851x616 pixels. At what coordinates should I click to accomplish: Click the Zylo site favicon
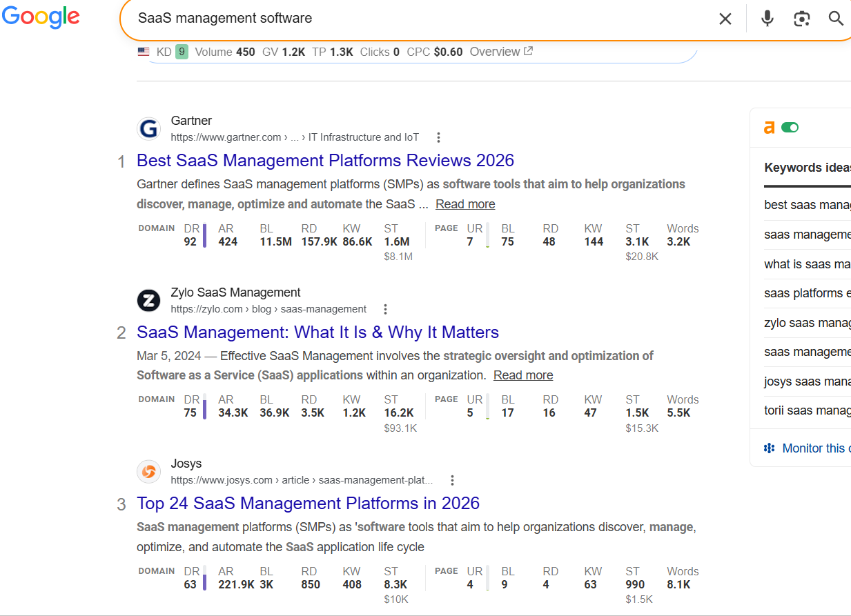coord(148,301)
